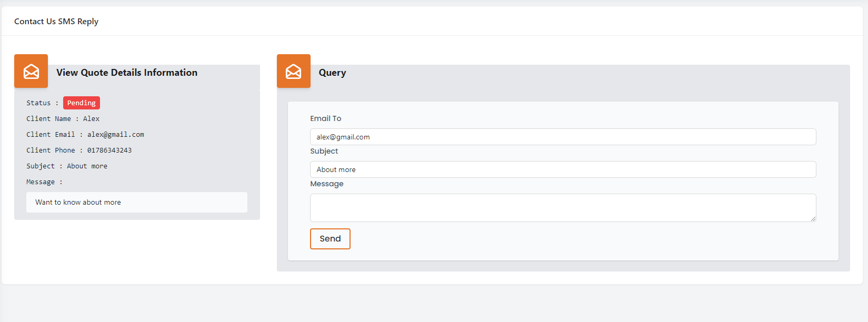The width and height of the screenshot is (868, 322).
Task: Click the Want to know about more message box
Action: pos(136,202)
